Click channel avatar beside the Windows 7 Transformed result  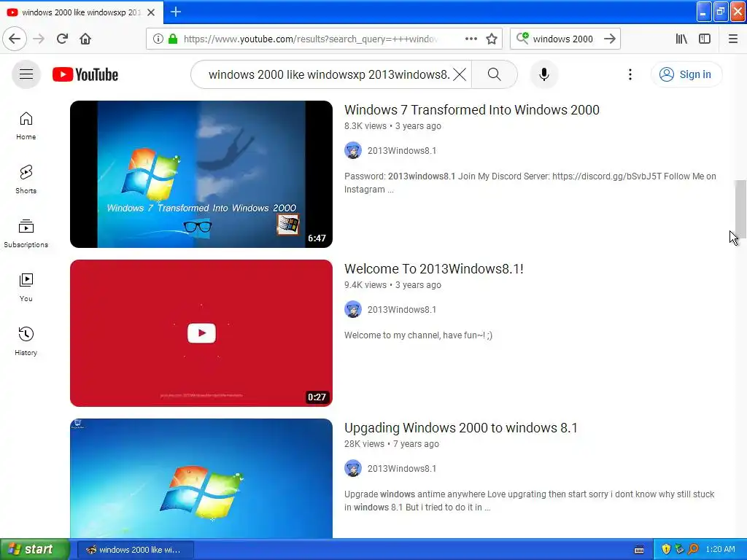(x=353, y=150)
